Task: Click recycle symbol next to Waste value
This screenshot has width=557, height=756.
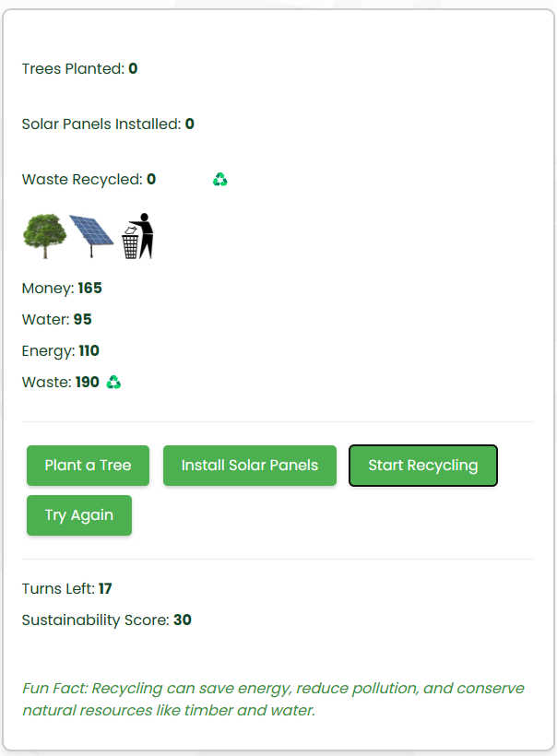Action: tap(113, 382)
